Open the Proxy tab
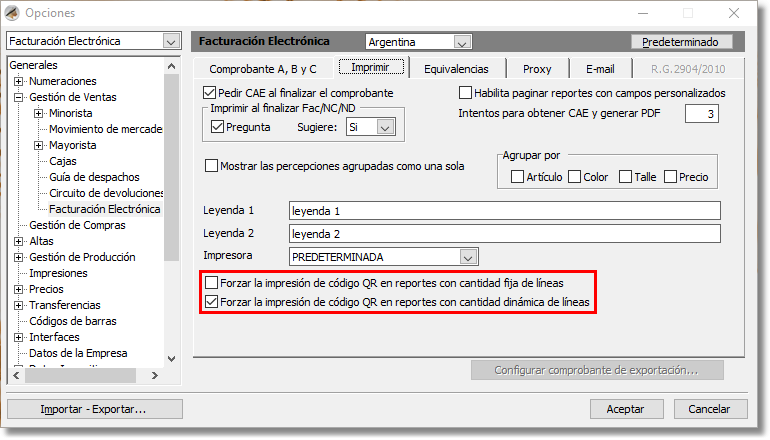Screen dimensions: 770x440 pyautogui.click(x=537, y=69)
